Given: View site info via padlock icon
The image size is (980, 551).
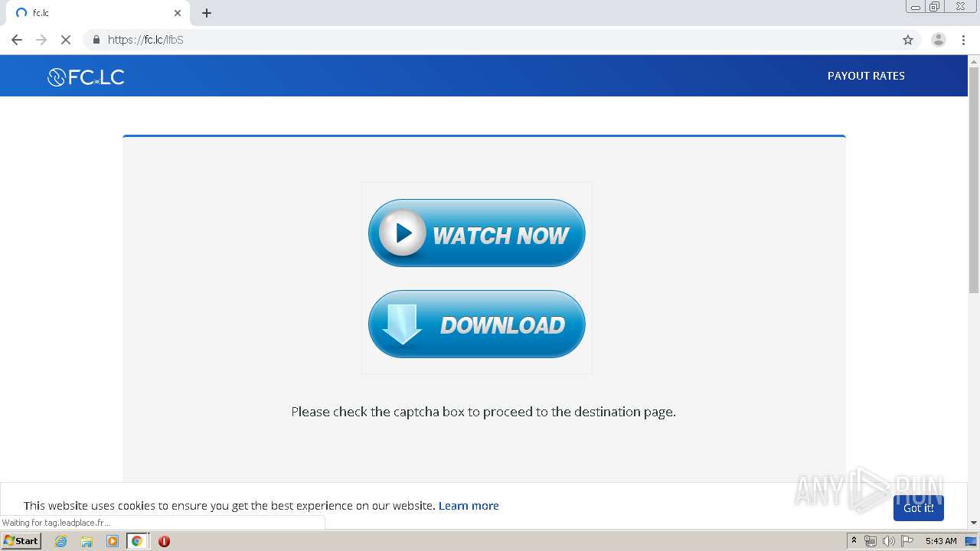Looking at the screenshot, I should point(96,40).
